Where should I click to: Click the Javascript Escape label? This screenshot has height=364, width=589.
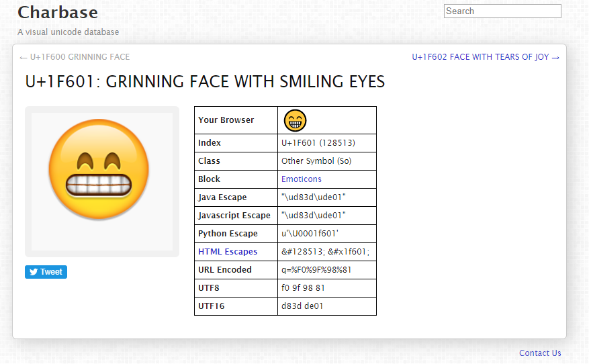tap(234, 216)
